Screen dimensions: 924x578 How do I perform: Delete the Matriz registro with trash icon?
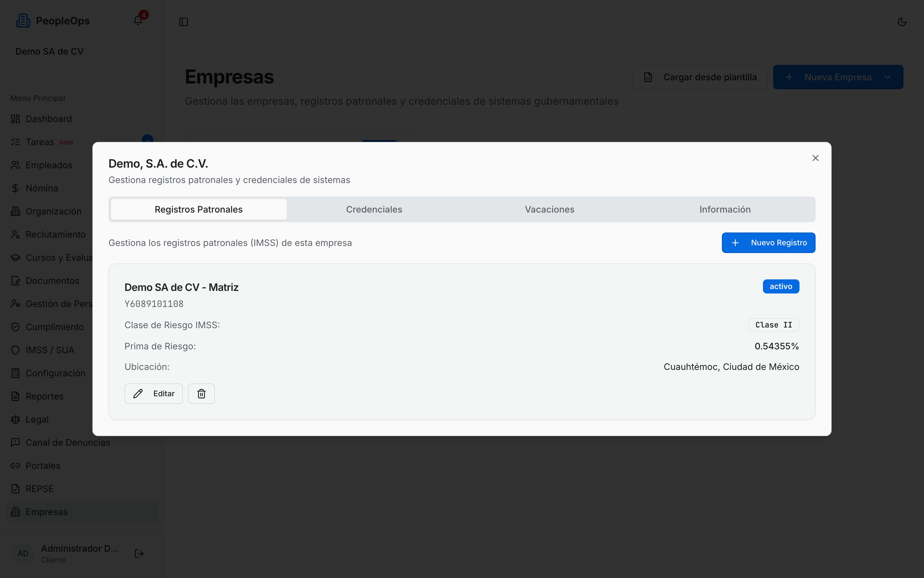point(201,394)
